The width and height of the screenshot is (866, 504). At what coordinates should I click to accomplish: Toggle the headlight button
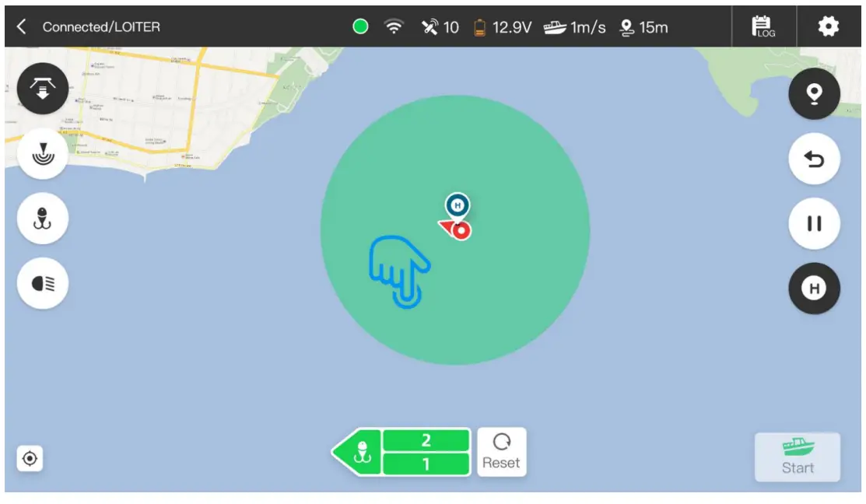pyautogui.click(x=43, y=284)
